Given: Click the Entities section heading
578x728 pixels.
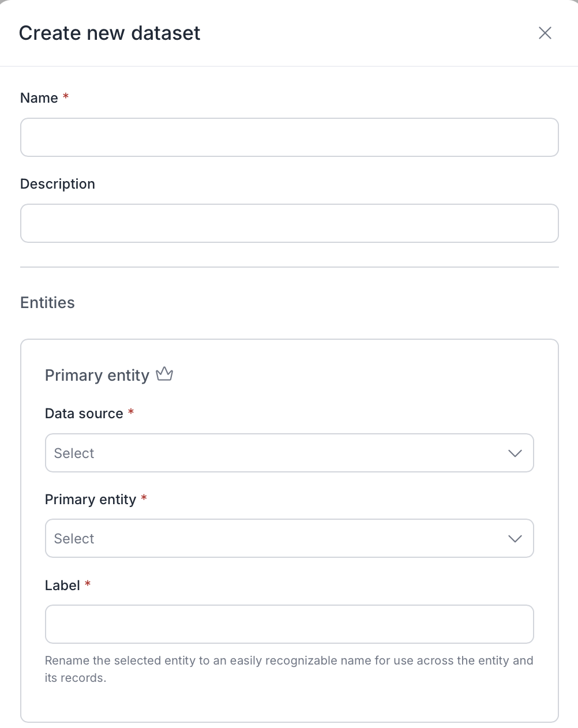Looking at the screenshot, I should coord(47,303).
